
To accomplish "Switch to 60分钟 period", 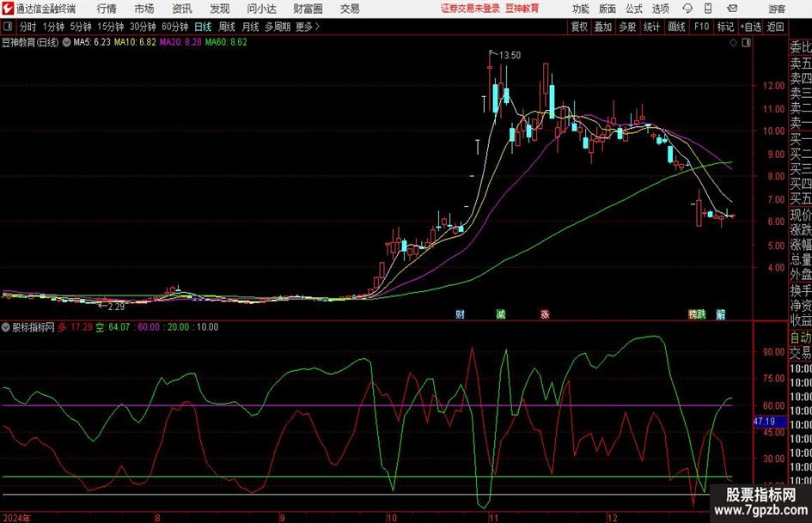I will click(174, 27).
